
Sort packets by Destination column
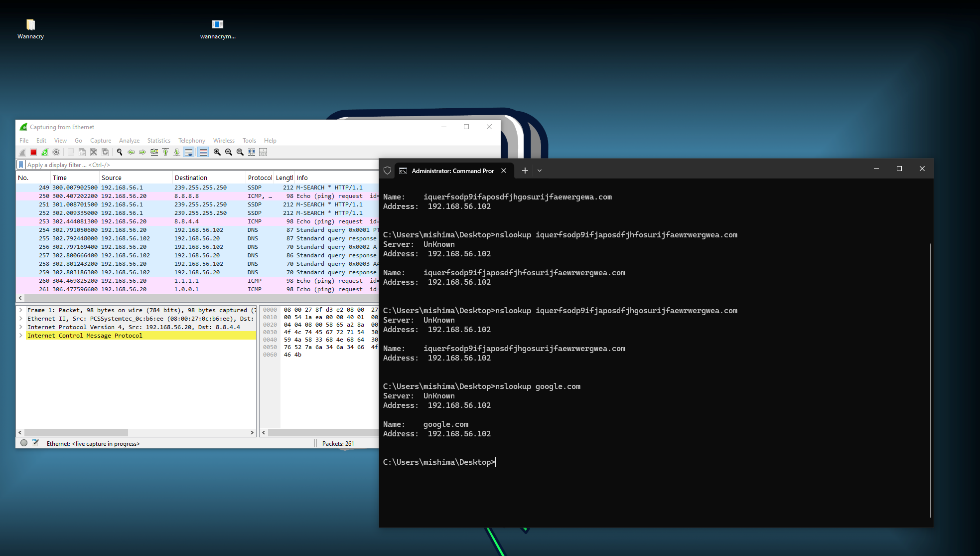tap(209, 178)
